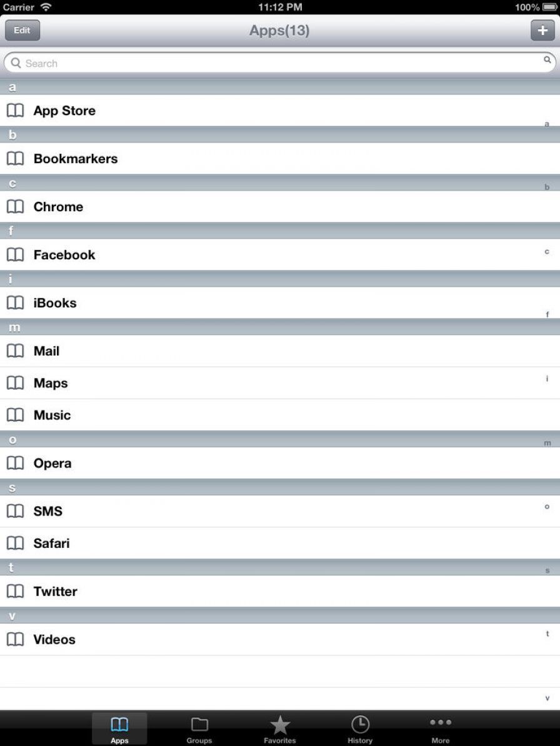Select the Bookmarkers entry
560x746 pixels.
(76, 159)
